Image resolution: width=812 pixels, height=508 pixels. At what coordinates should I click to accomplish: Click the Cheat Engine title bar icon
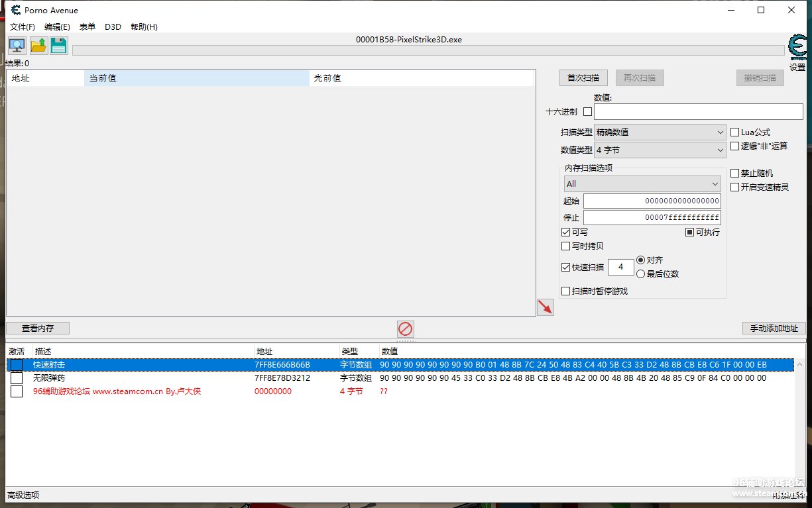[15, 10]
